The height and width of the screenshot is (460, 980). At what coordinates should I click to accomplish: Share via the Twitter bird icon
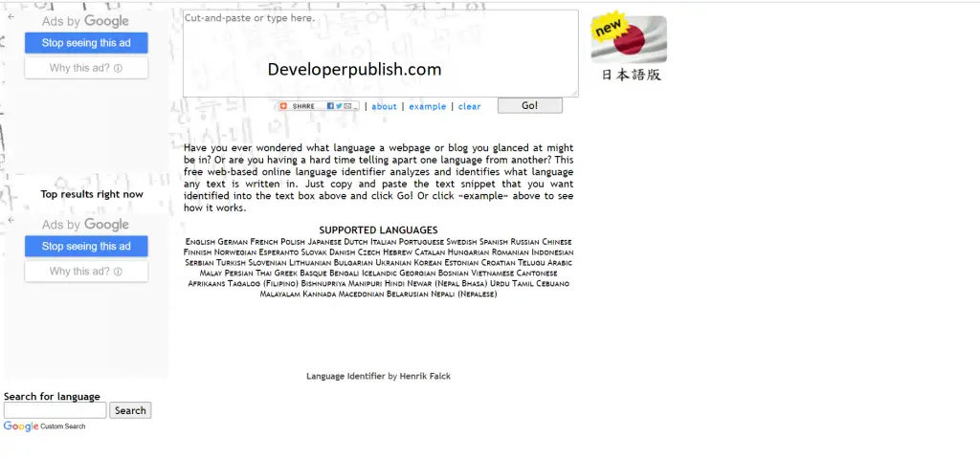(340, 106)
